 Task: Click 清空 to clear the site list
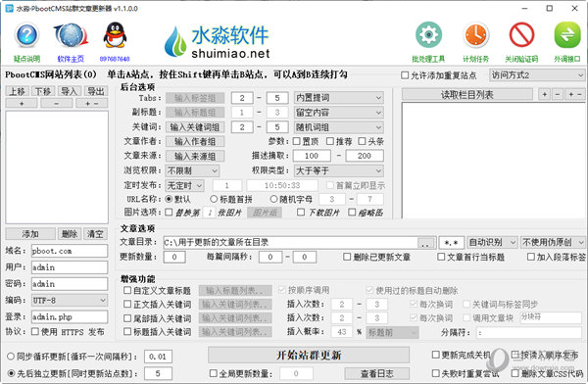pos(95,234)
